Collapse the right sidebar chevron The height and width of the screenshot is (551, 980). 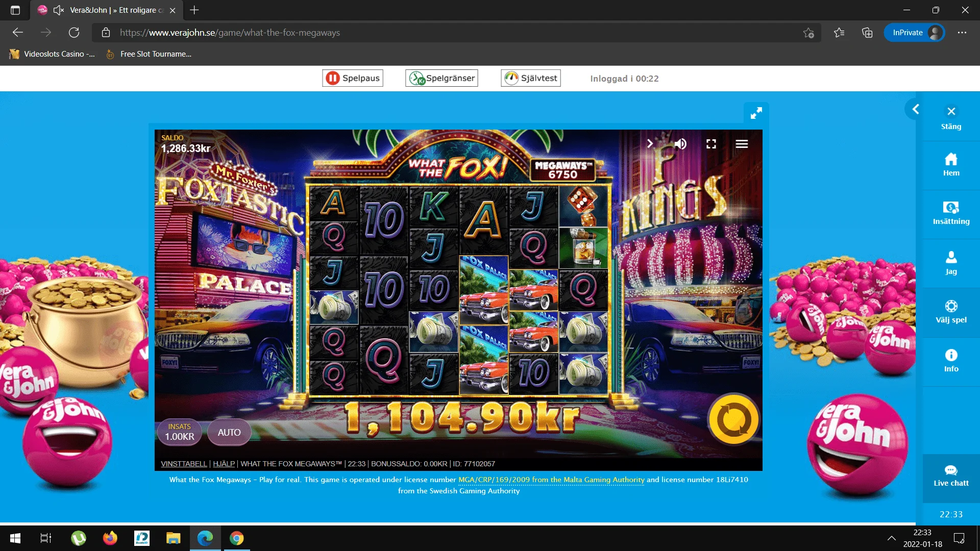[916, 109]
